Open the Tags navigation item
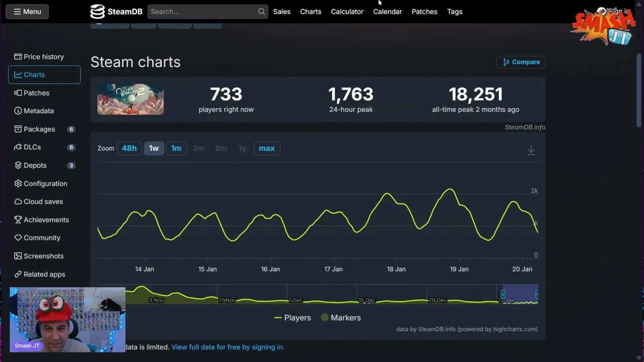The width and height of the screenshot is (644, 362). click(454, 12)
